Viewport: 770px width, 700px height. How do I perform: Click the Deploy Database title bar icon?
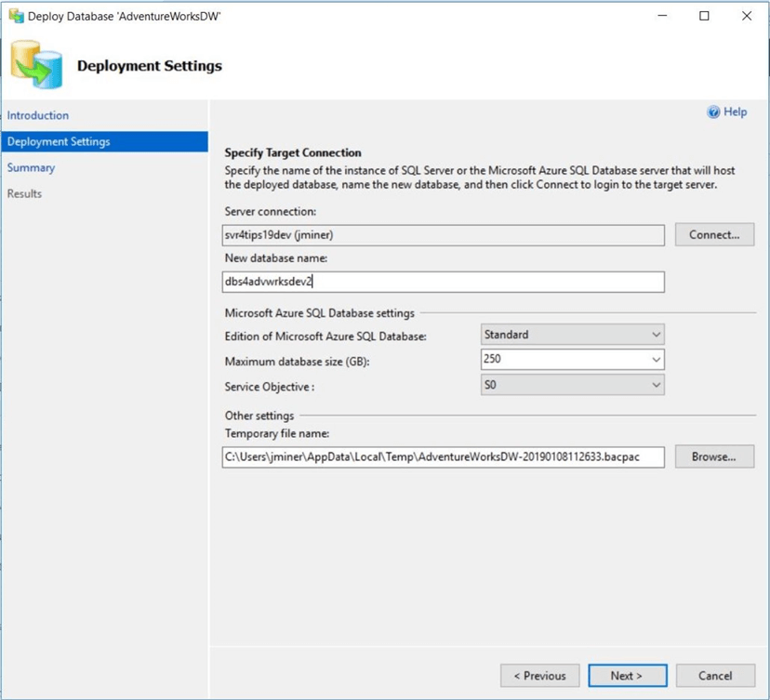click(15, 16)
